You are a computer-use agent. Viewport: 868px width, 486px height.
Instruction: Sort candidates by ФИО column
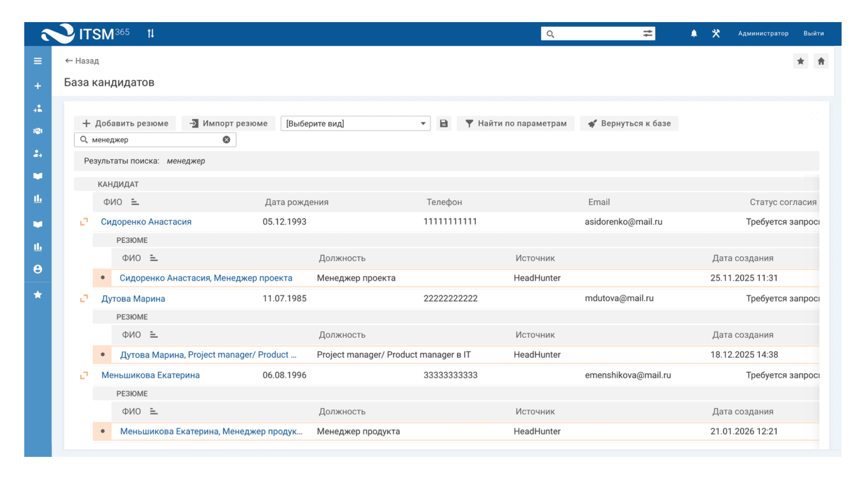(135, 202)
